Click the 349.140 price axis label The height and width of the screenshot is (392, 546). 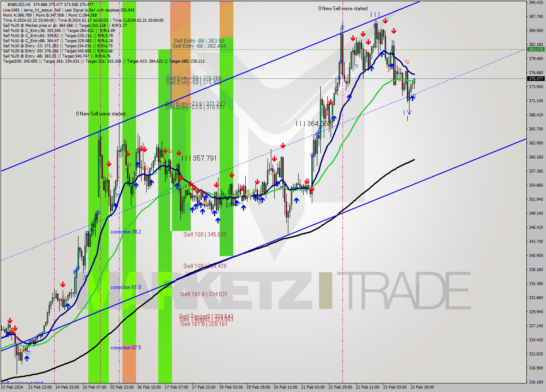click(536, 213)
